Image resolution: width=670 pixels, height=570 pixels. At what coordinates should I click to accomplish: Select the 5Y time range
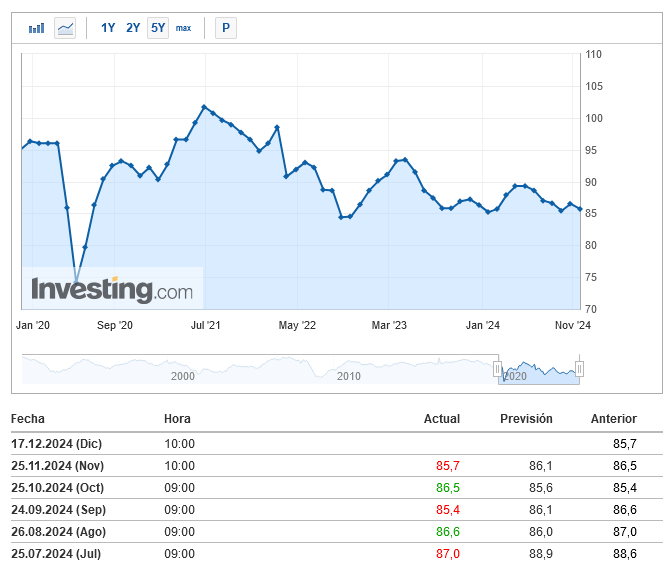(158, 28)
